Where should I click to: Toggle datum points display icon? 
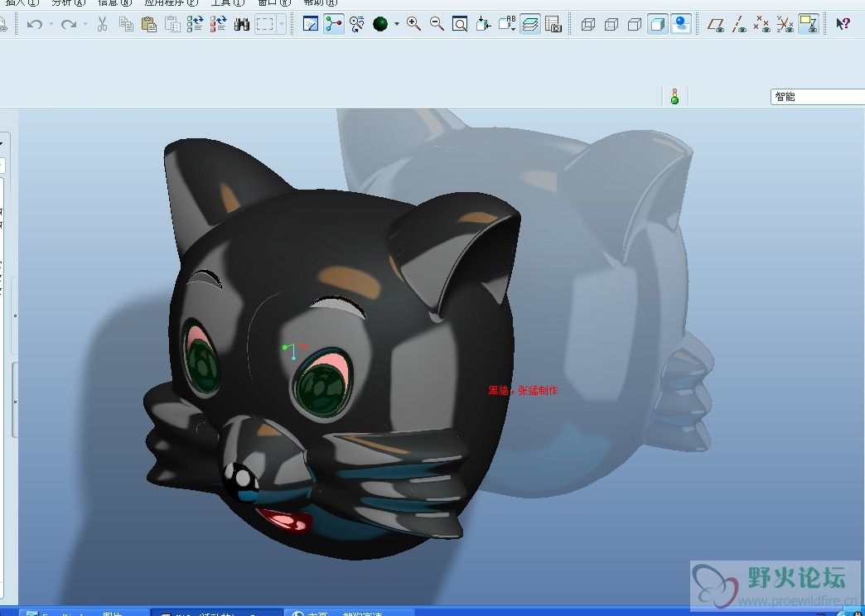pos(762,24)
